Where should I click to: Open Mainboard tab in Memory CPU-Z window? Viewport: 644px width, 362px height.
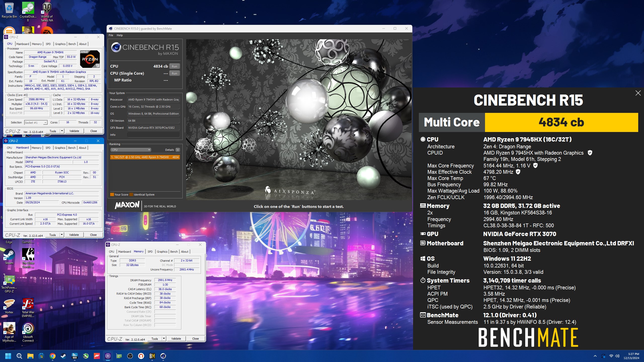tap(125, 252)
